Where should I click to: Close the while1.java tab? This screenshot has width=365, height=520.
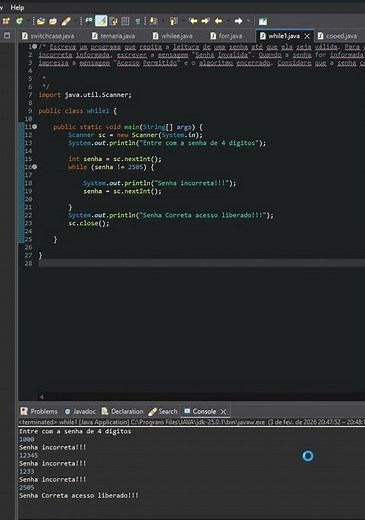[x=307, y=36]
